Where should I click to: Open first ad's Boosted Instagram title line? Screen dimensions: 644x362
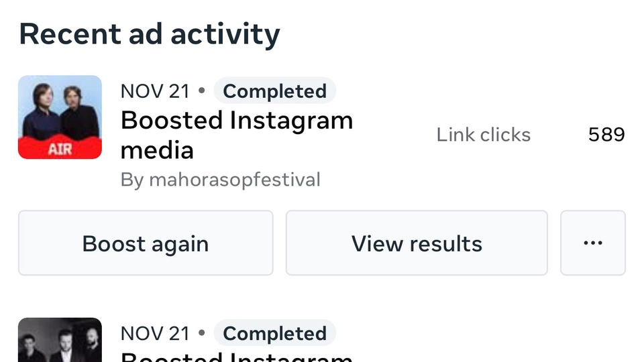point(236,121)
